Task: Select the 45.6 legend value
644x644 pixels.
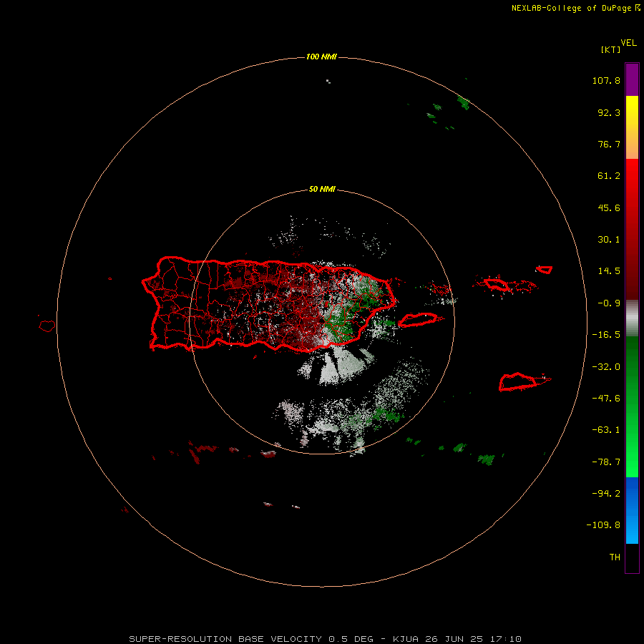Action: [609, 208]
